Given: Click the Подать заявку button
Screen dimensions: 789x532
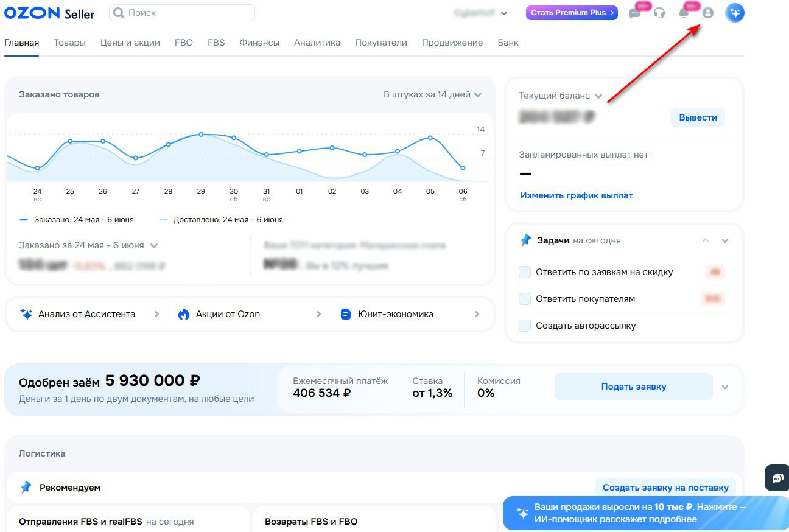Looking at the screenshot, I should (x=633, y=387).
